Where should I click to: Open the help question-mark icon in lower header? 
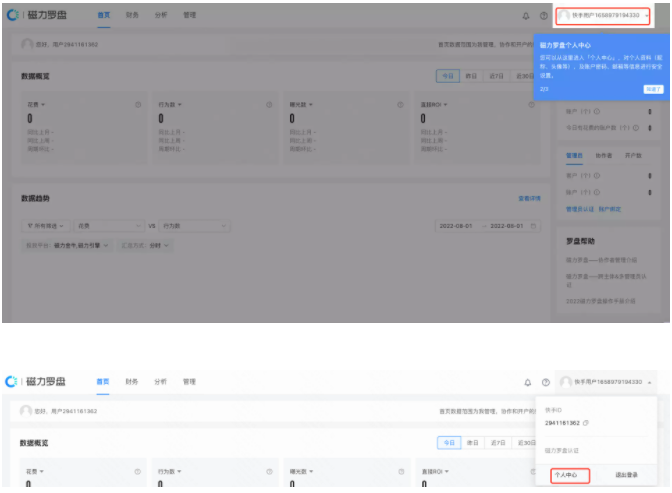(x=545, y=382)
